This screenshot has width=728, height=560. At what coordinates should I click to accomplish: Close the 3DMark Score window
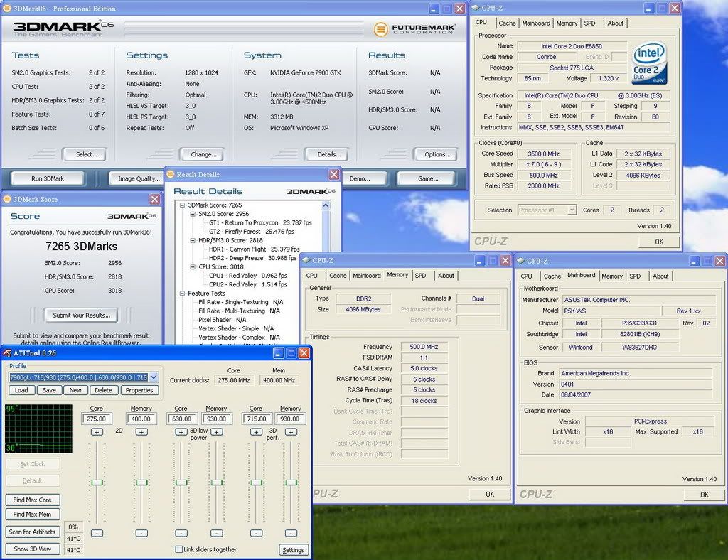coord(154,199)
